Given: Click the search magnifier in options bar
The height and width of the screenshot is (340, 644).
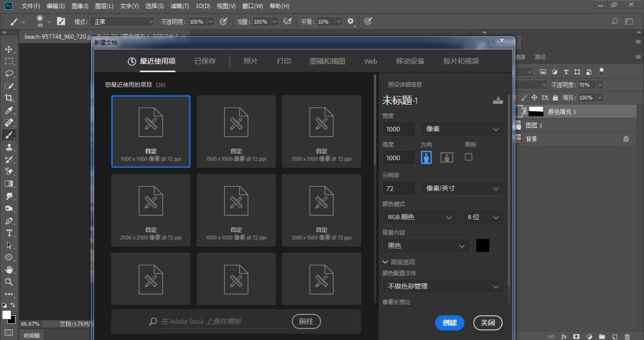Looking at the screenshot, I should tap(615, 22).
